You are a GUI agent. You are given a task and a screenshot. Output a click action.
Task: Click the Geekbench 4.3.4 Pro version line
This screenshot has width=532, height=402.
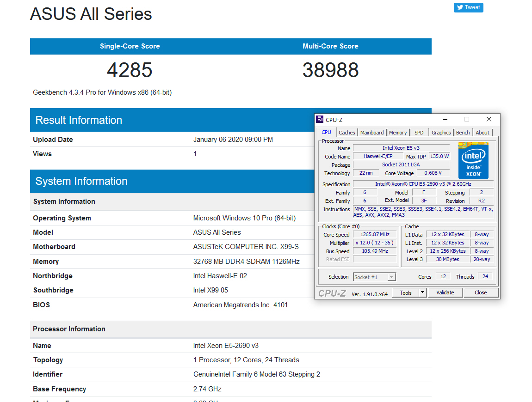(102, 92)
